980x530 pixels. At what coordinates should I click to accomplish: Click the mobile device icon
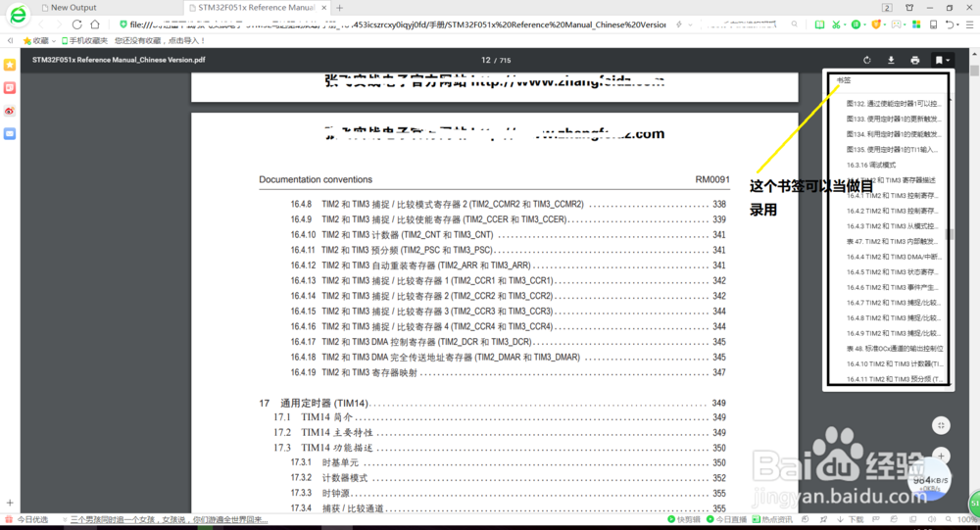[x=933, y=24]
